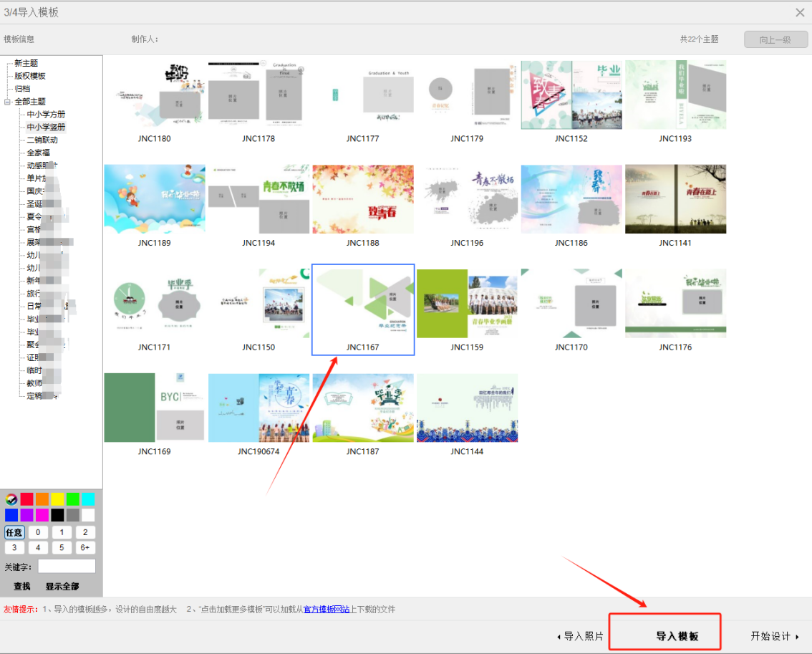
Task: Enable the 3 photo count filter
Action: [x=14, y=548]
